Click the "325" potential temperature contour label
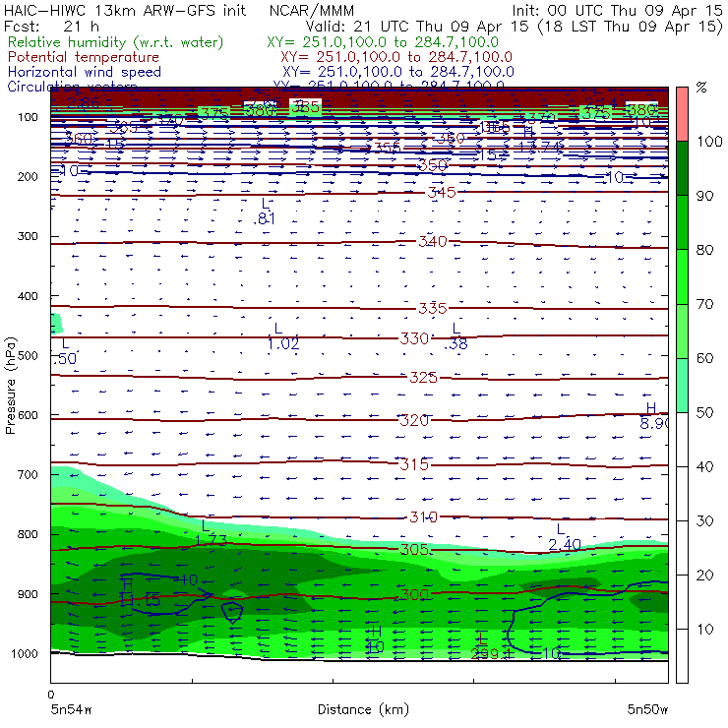 [x=423, y=377]
